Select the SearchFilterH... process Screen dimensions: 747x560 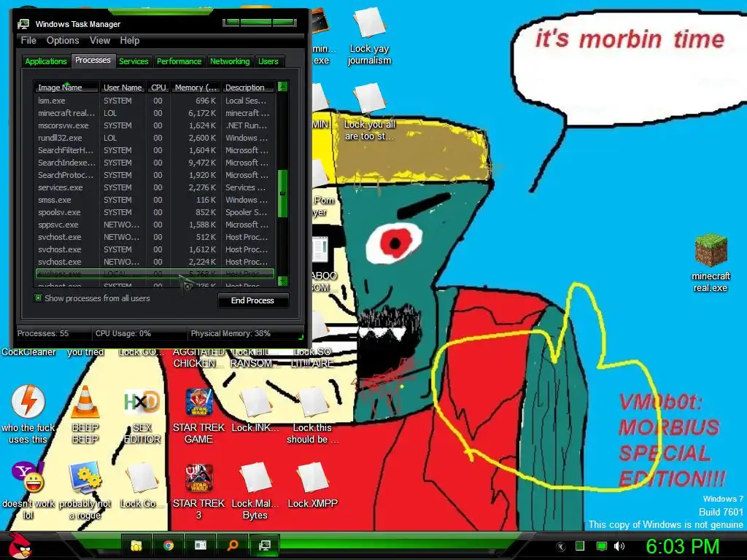[x=155, y=150]
